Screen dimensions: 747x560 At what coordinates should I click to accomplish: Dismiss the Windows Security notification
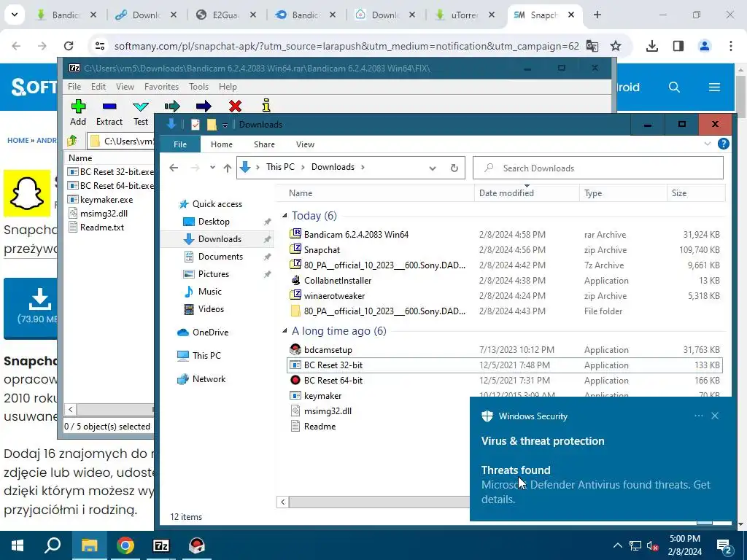coord(715,416)
